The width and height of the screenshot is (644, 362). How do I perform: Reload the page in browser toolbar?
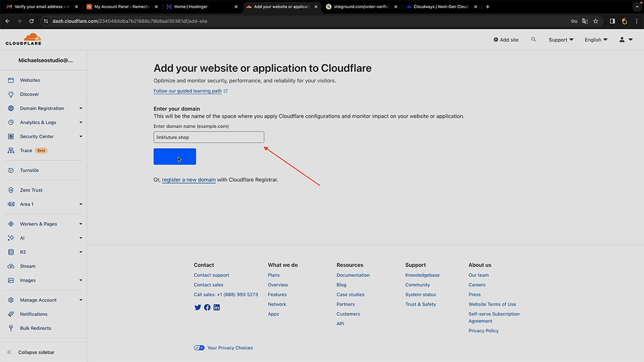click(32, 21)
